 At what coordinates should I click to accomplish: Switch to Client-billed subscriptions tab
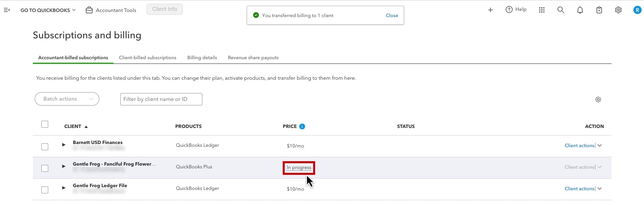148,57
